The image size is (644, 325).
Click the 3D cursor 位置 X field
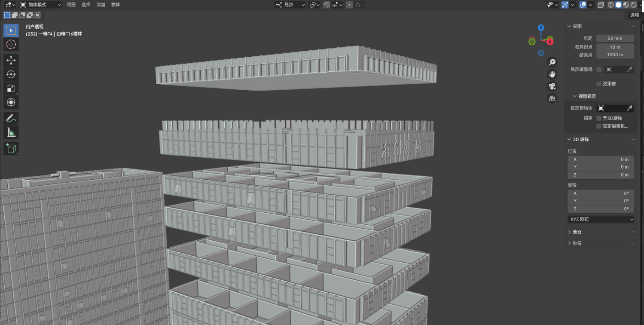pyautogui.click(x=601, y=159)
